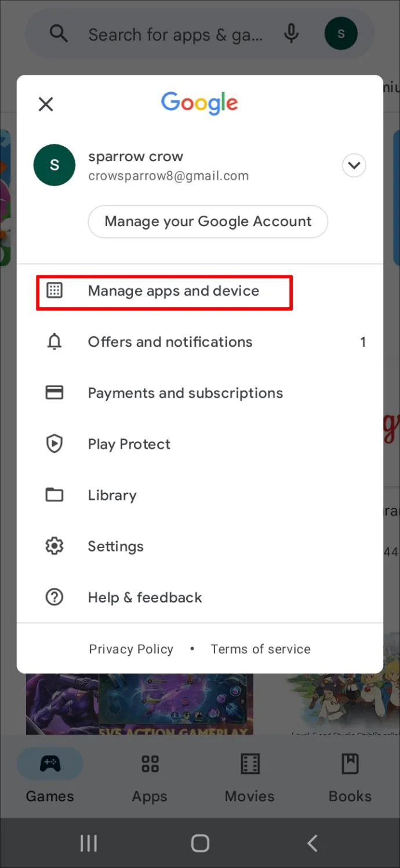Switch to the Games tab
Image resolution: width=400 pixels, height=868 pixels.
click(50, 776)
